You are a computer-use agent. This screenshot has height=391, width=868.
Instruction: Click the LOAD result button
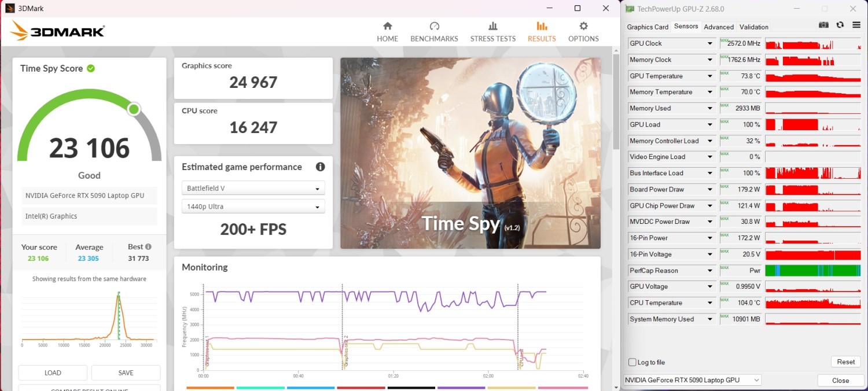pyautogui.click(x=53, y=372)
